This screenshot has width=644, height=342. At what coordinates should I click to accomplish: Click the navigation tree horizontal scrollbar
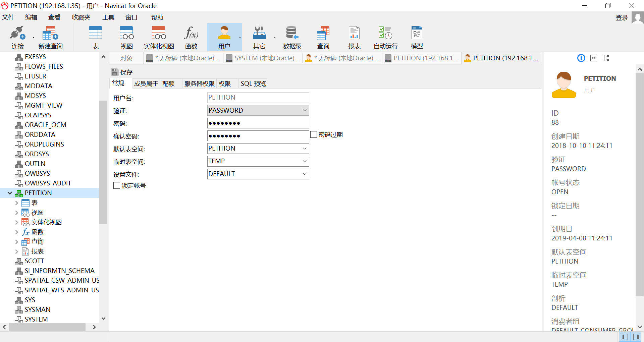pyautogui.click(x=47, y=327)
